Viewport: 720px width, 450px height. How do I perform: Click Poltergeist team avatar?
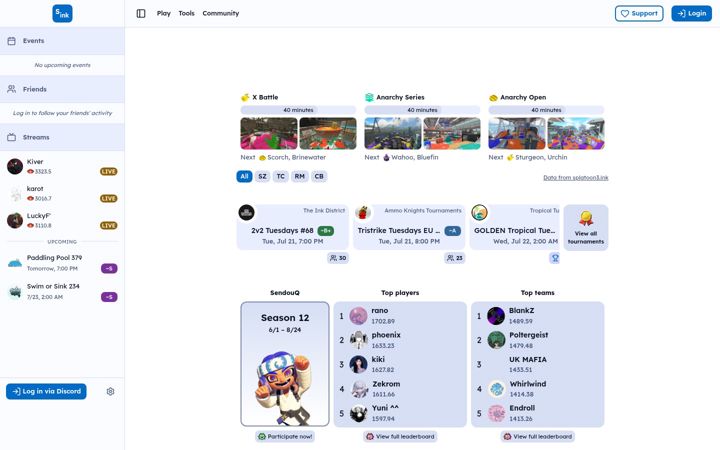pos(496,340)
